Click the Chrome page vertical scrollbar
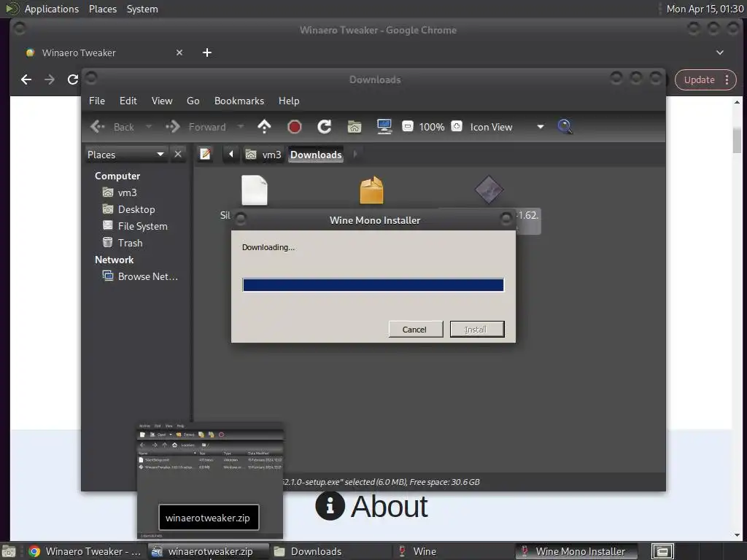 coord(737,141)
